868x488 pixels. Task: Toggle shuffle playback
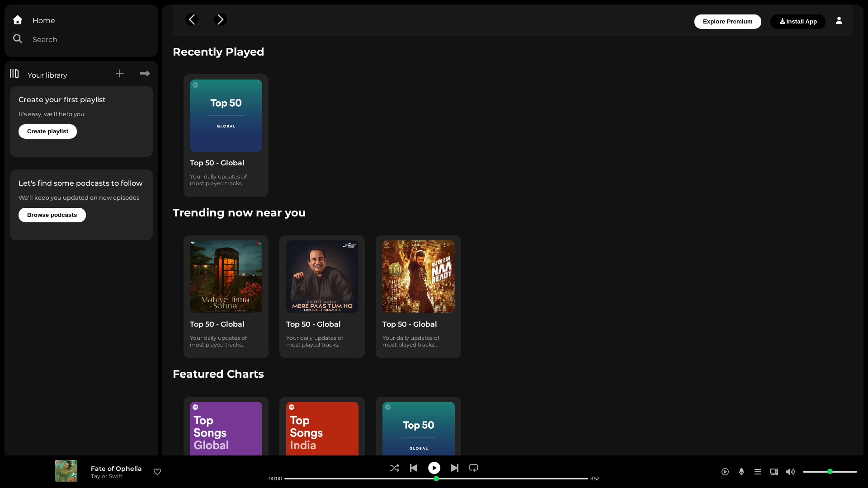pyautogui.click(x=395, y=468)
